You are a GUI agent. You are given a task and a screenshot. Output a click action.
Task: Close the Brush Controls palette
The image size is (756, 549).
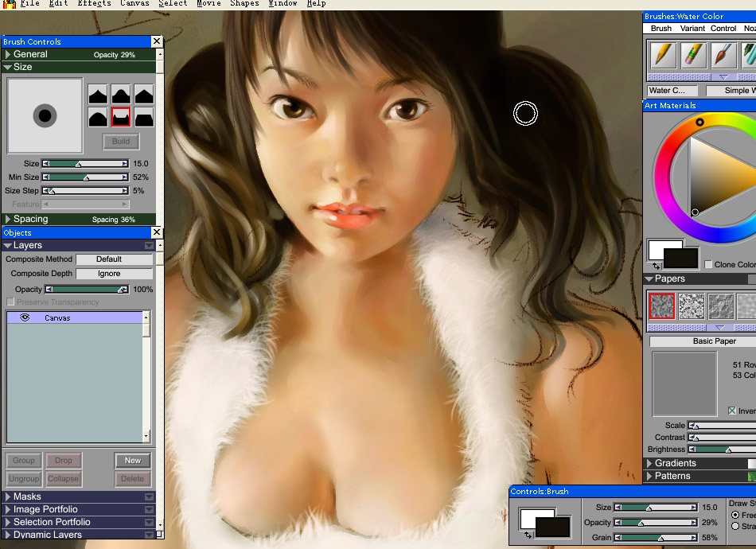157,41
